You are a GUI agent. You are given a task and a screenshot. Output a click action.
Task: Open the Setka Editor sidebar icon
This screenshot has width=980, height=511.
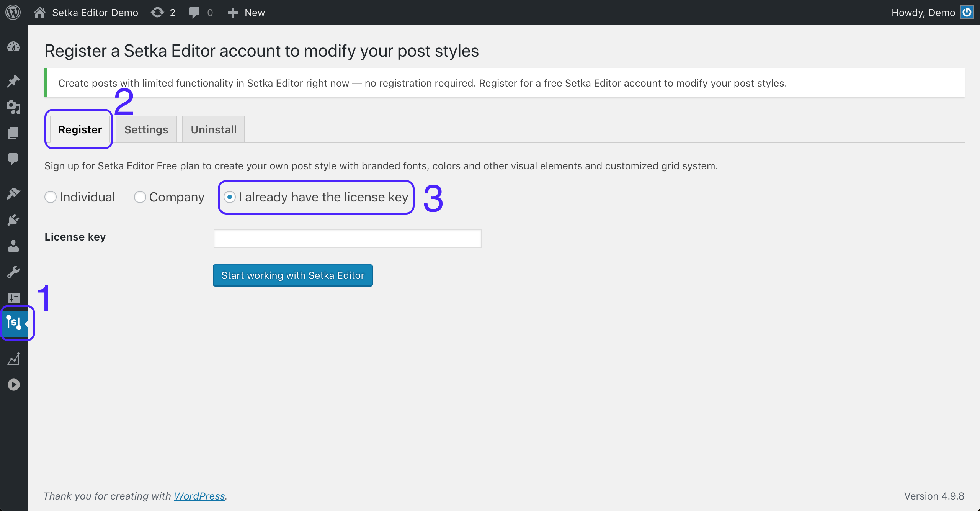[x=14, y=323]
